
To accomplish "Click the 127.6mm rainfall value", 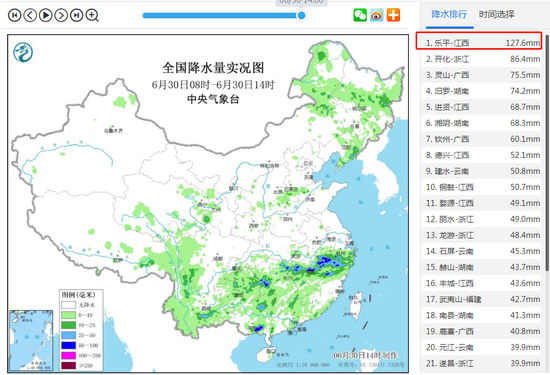I will point(523,43).
